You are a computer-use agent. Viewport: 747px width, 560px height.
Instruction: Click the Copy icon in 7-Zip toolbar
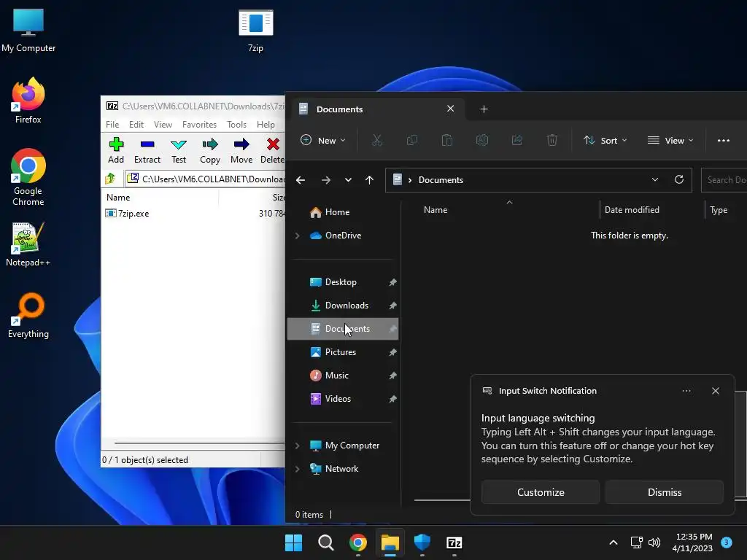210,150
